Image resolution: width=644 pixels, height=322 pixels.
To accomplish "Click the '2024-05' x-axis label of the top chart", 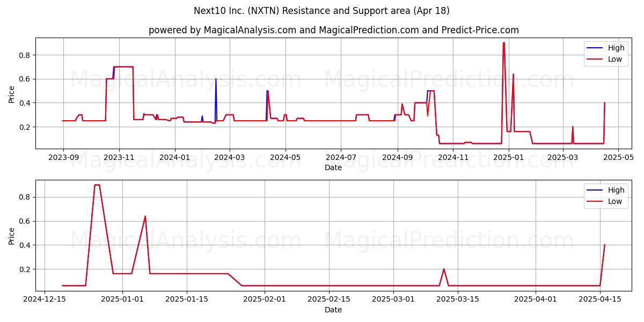I will (285, 158).
